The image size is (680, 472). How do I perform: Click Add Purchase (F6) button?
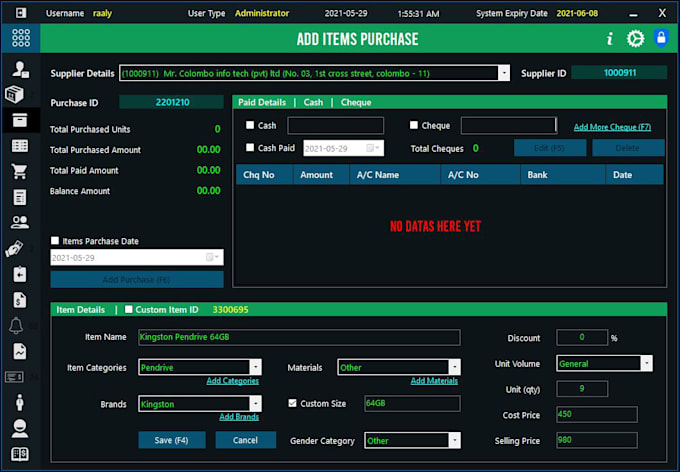point(137,279)
